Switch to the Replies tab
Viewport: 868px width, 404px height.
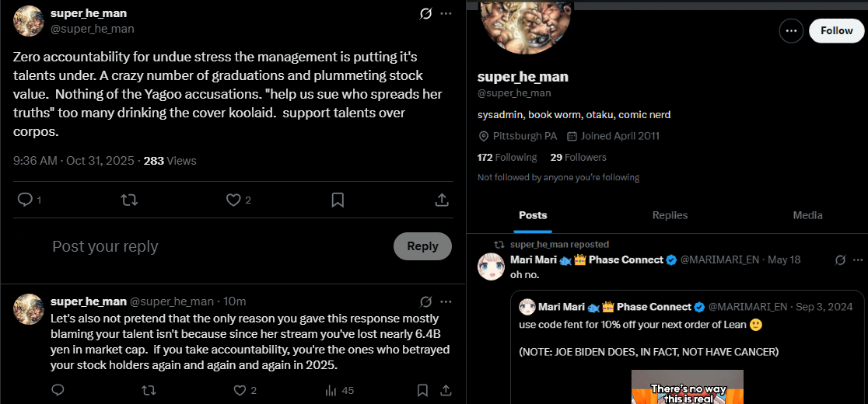point(670,215)
